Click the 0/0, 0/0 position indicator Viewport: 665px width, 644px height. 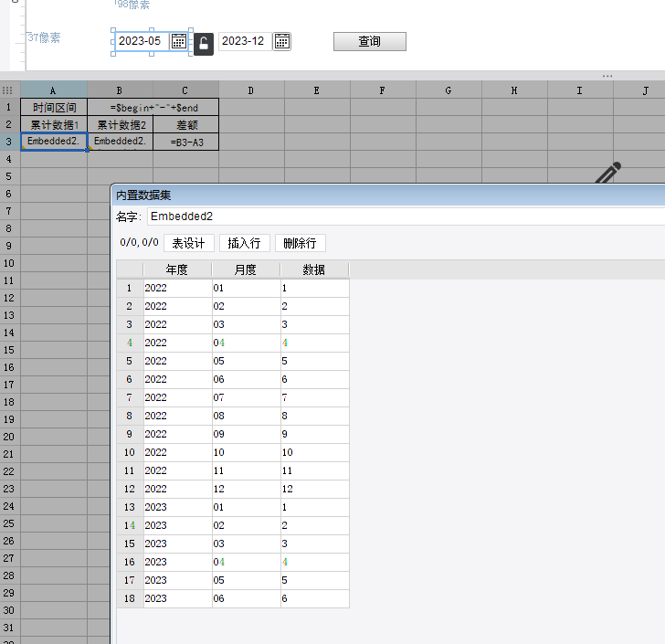click(x=139, y=242)
